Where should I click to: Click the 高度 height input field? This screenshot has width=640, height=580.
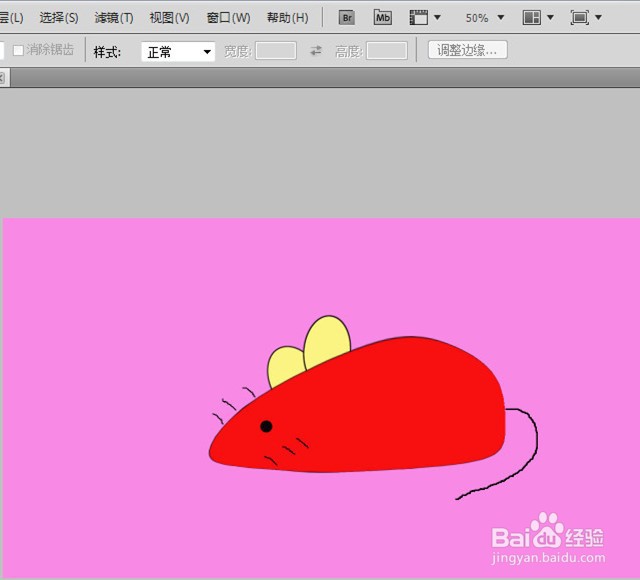point(387,51)
